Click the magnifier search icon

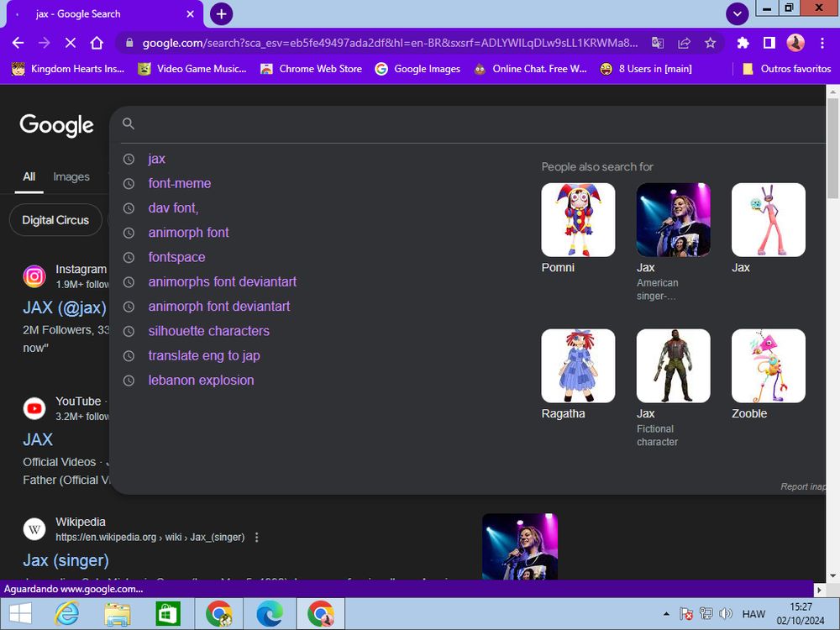click(128, 123)
